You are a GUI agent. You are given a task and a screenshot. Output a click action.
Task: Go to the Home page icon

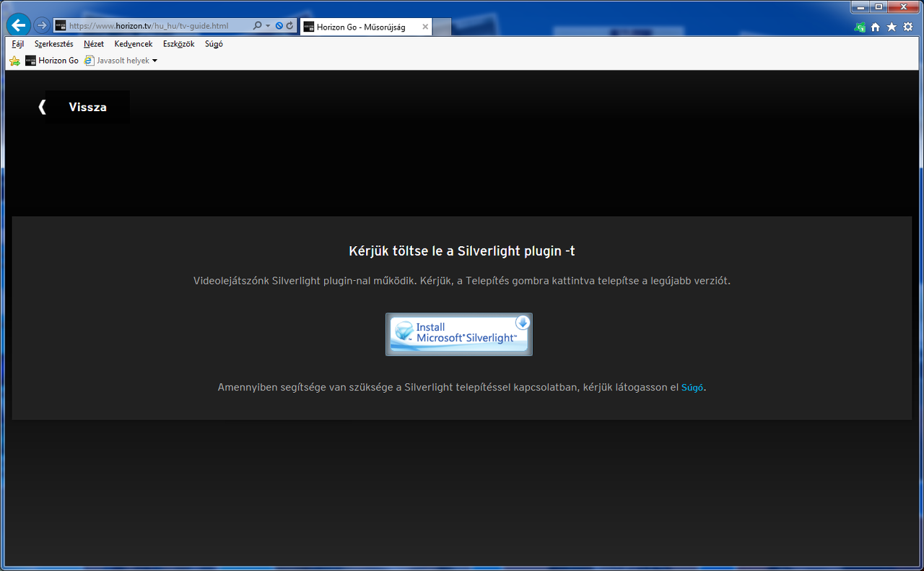coord(876,27)
